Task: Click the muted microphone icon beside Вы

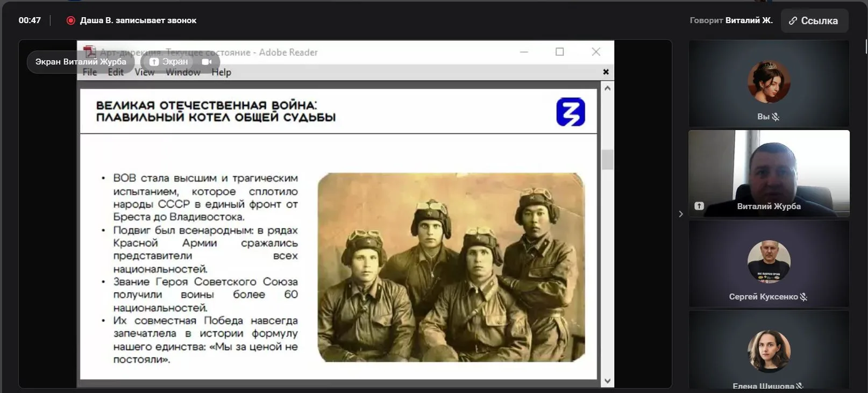Action: pyautogui.click(x=775, y=117)
